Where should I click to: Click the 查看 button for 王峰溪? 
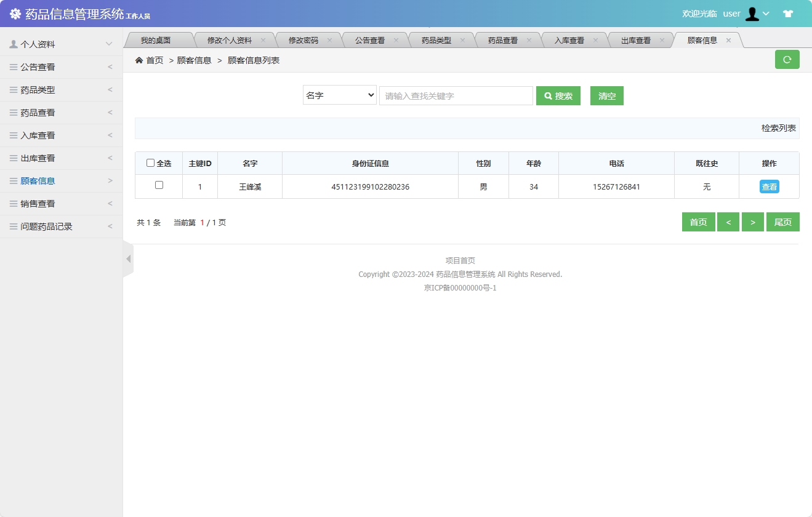point(769,186)
